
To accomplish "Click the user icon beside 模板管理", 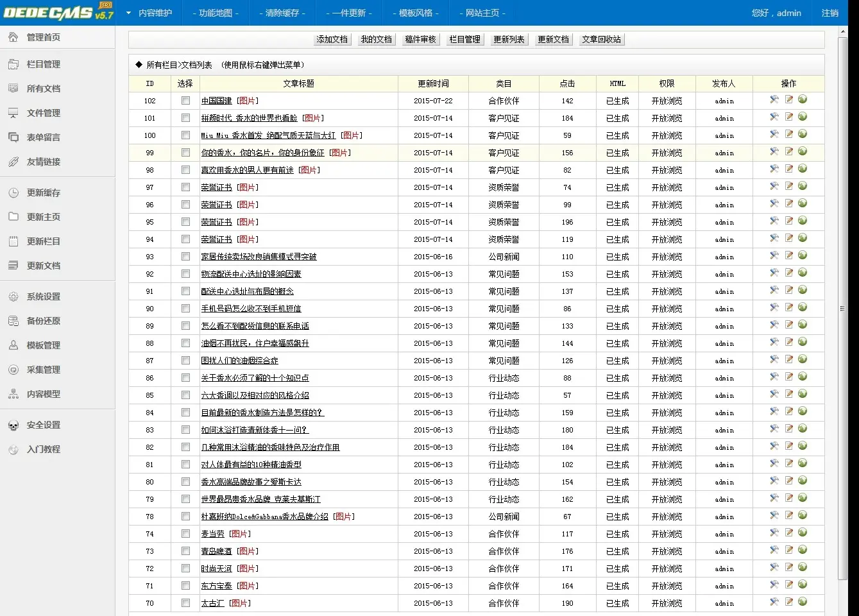I will pyautogui.click(x=13, y=345).
